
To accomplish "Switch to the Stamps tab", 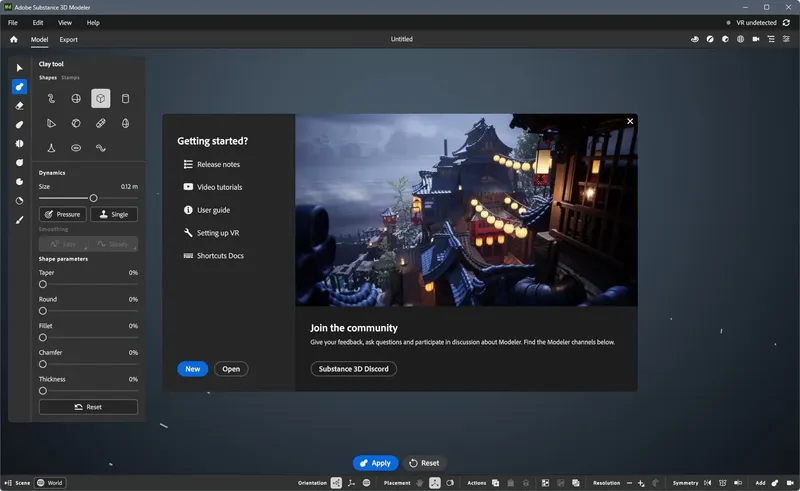I will pos(70,77).
